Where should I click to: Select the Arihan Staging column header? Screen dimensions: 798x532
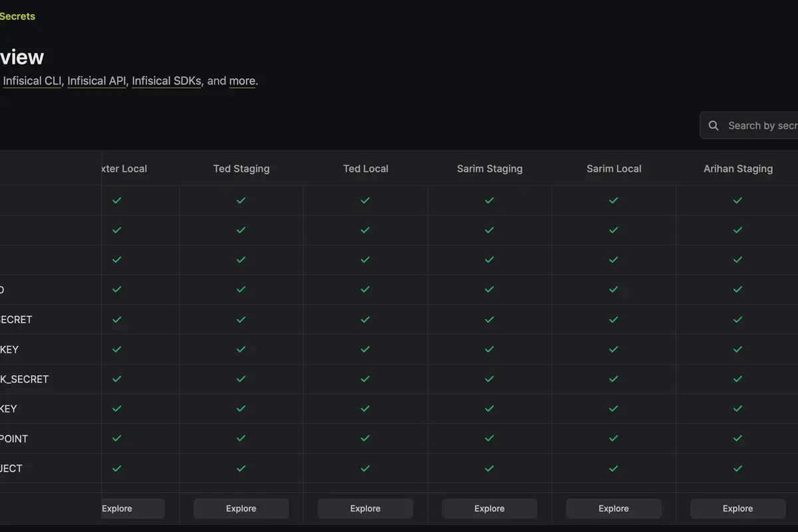[x=738, y=169]
